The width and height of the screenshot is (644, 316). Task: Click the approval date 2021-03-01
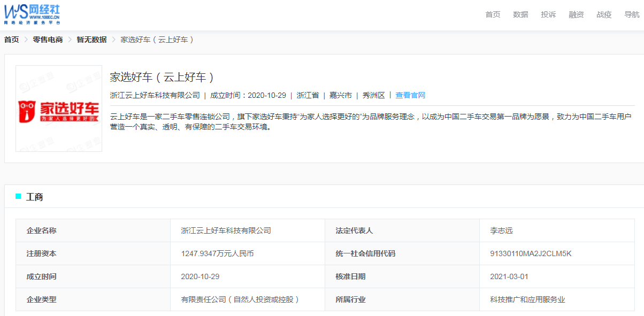[509, 276]
